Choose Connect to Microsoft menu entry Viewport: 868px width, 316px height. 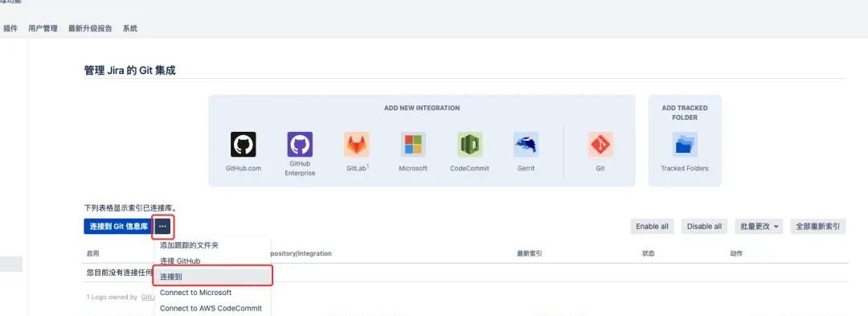(212, 292)
